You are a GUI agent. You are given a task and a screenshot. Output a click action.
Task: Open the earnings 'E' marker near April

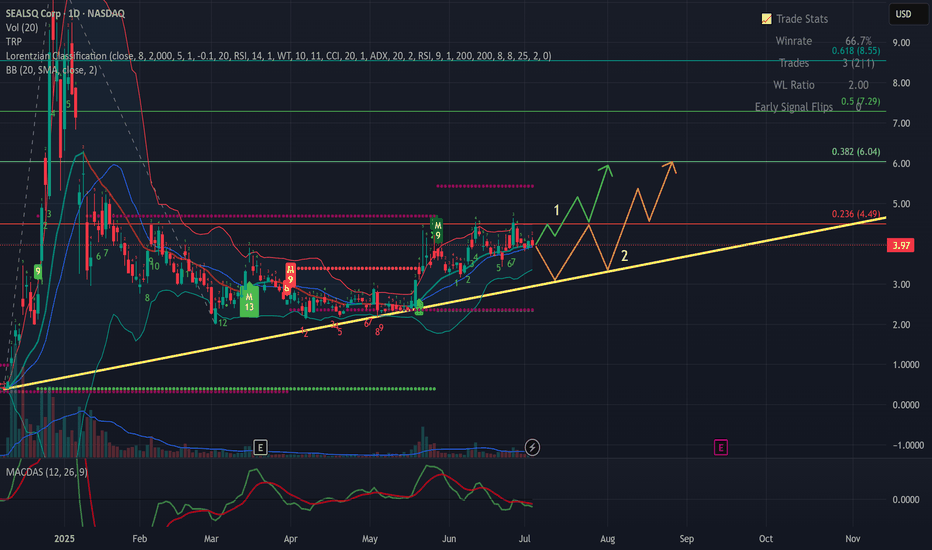[260, 447]
